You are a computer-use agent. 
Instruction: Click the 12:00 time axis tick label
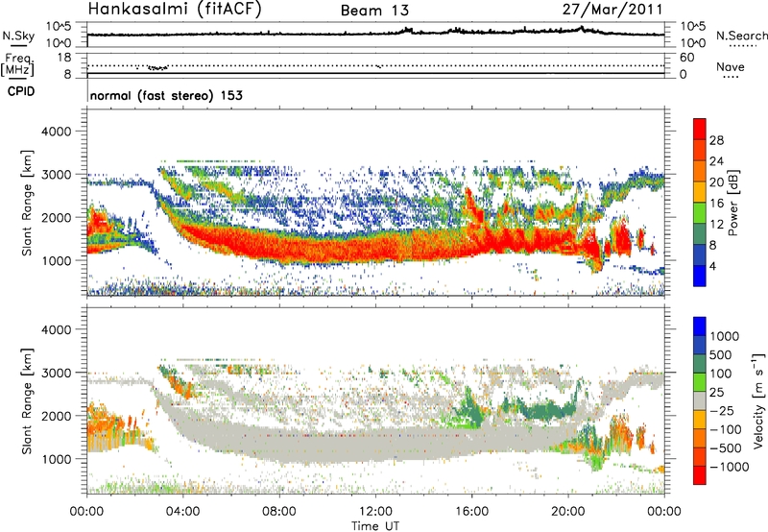tap(375, 512)
